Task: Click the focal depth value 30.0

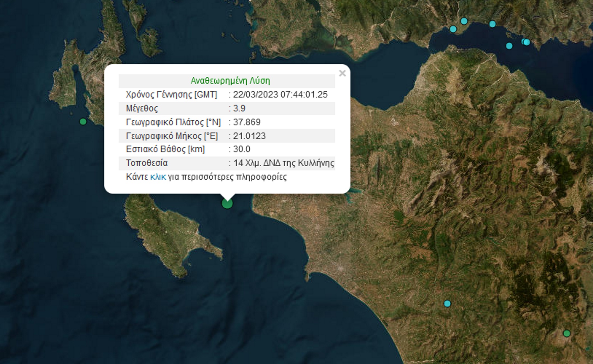Action: [242, 149]
